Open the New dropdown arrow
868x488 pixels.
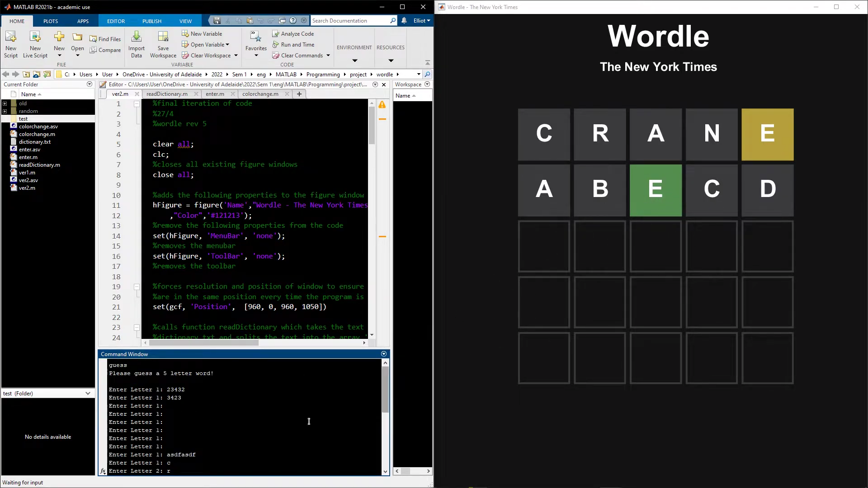(59, 56)
